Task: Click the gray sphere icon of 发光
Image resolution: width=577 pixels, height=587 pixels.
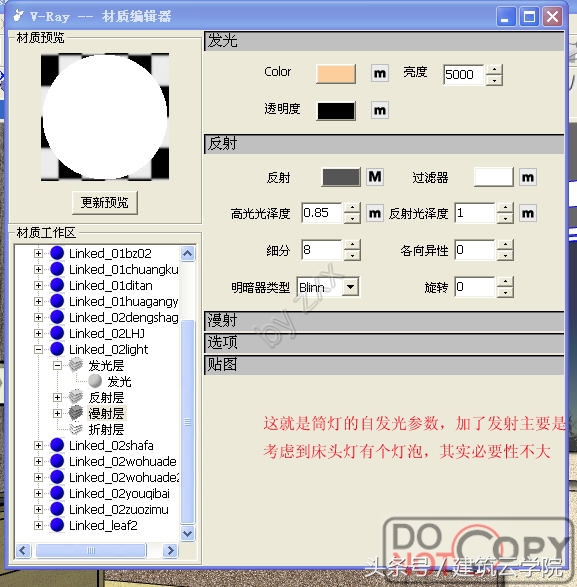Action: 95,381
